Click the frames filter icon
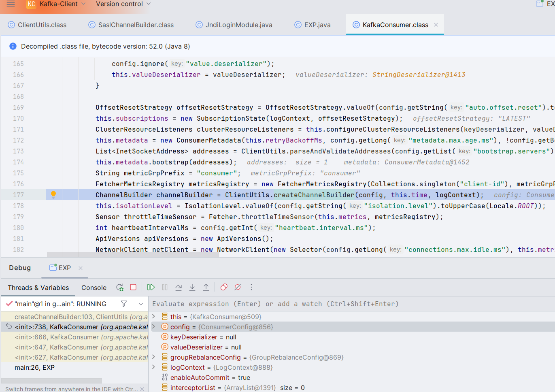The height and width of the screenshot is (392, 555). [x=124, y=304]
